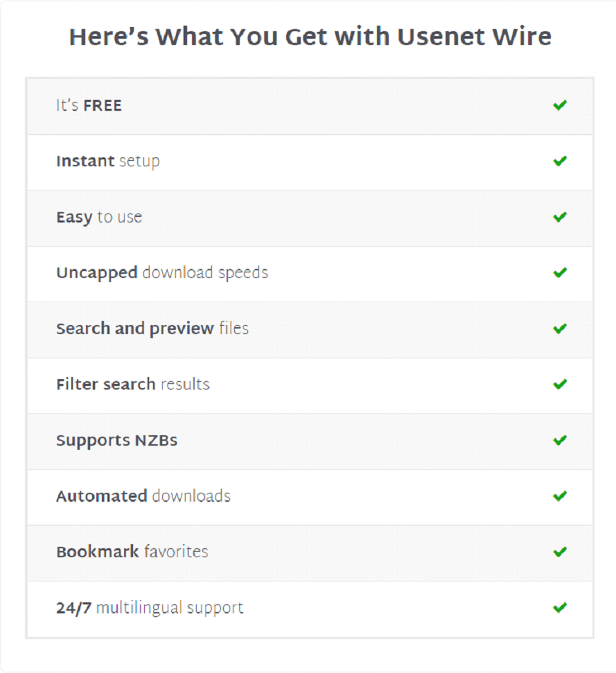The width and height of the screenshot is (616, 673).
Task: Click the Bookmark favorites checkmark
Action: point(560,552)
